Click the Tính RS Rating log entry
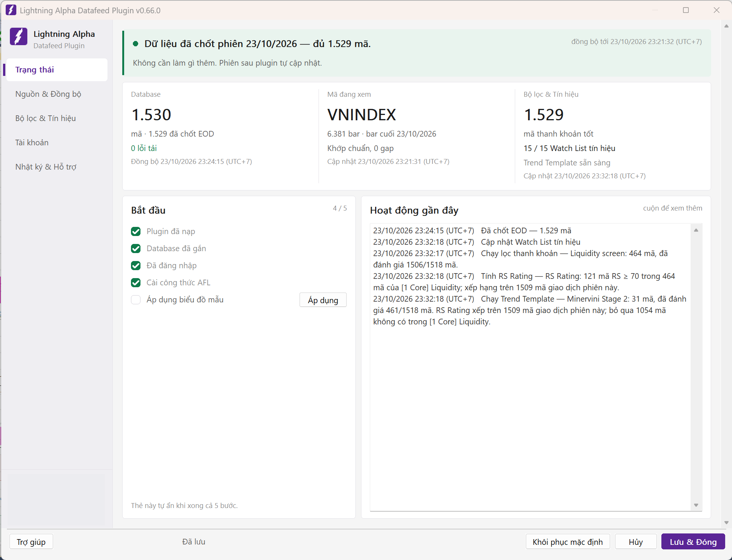Image resolution: width=732 pixels, height=560 pixels. pos(524,282)
